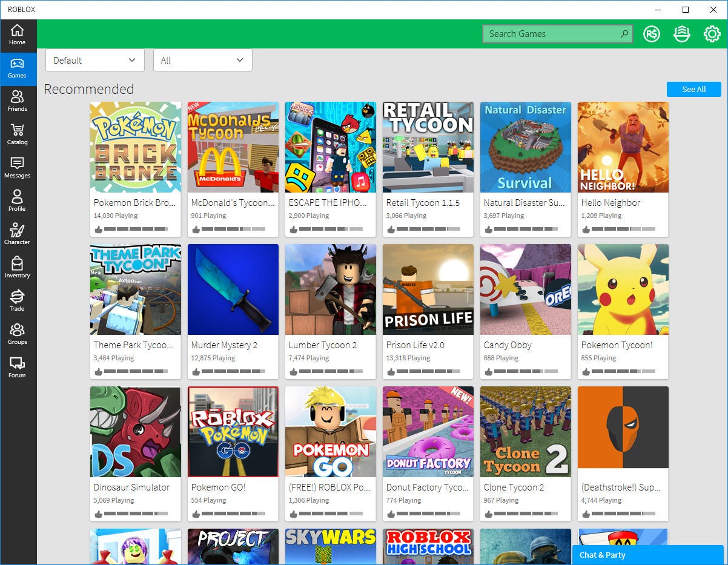Open Dinosaur Simulator thumbnail

136,432
